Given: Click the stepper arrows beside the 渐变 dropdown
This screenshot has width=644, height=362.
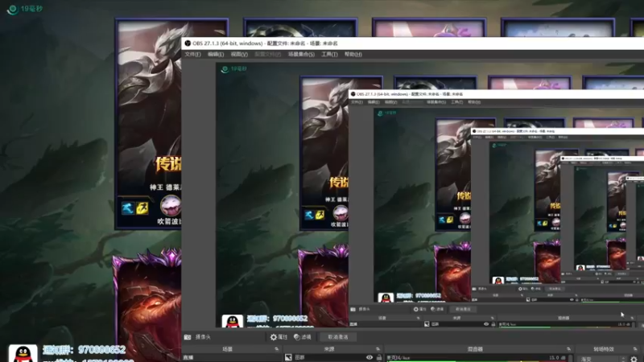Looking at the screenshot, I should pos(623,359).
